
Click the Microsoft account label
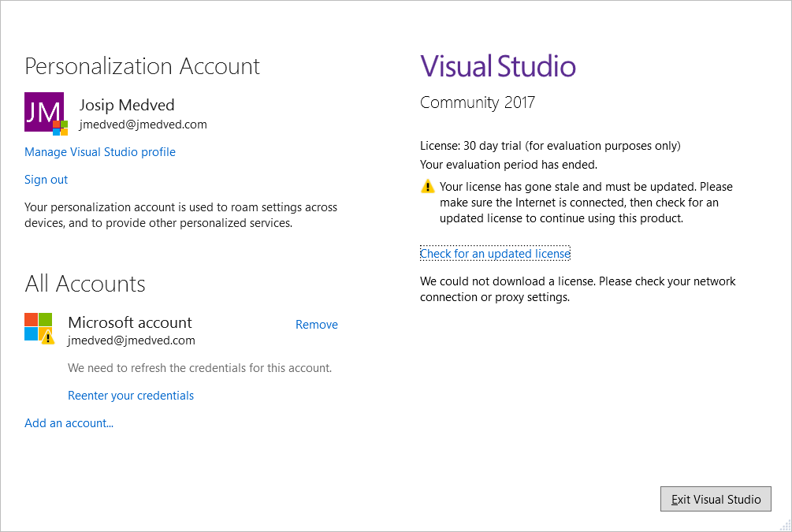click(130, 322)
